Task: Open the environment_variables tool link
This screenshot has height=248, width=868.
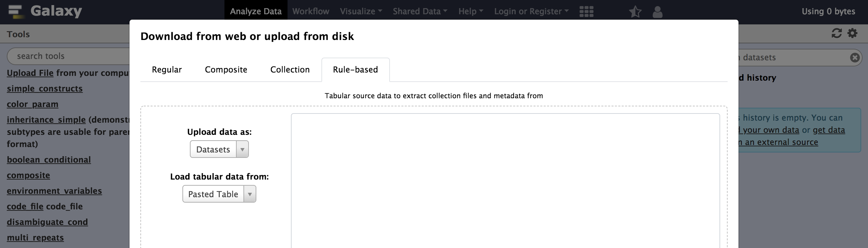Action: click(54, 191)
